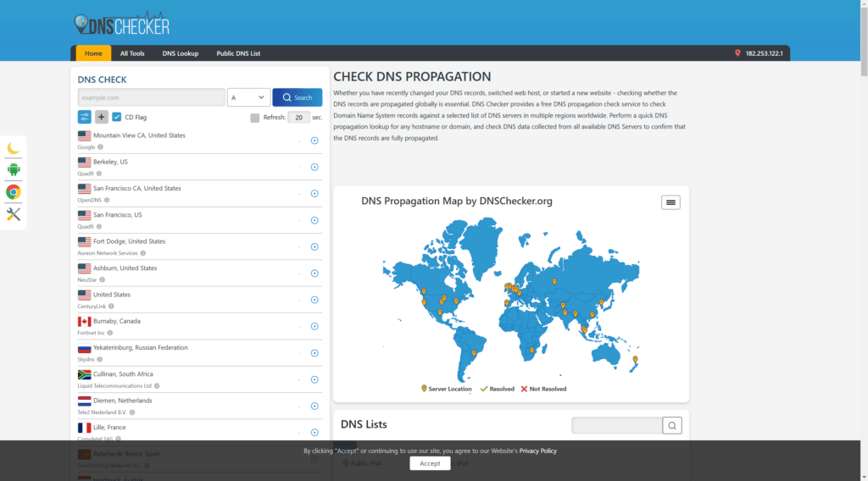Open the Public DNS List menu item
This screenshot has height=481, width=868.
(x=238, y=53)
